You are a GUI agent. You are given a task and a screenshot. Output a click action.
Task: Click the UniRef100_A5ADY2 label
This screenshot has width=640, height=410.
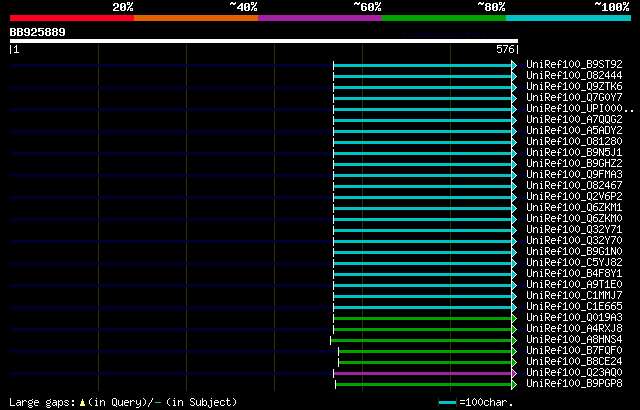point(574,131)
